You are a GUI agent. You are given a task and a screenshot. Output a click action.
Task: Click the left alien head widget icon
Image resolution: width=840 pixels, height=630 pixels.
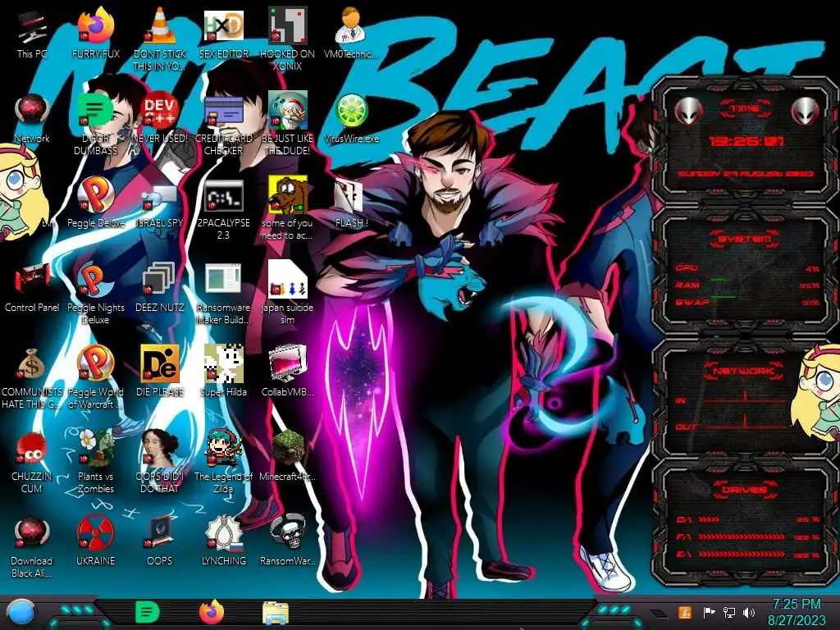pyautogui.click(x=688, y=112)
